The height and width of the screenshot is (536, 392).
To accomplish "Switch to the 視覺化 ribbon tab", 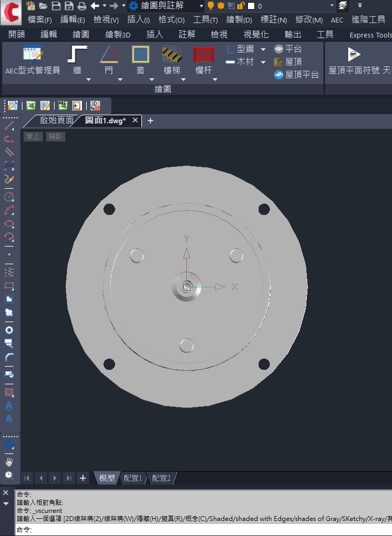I will coord(256,34).
